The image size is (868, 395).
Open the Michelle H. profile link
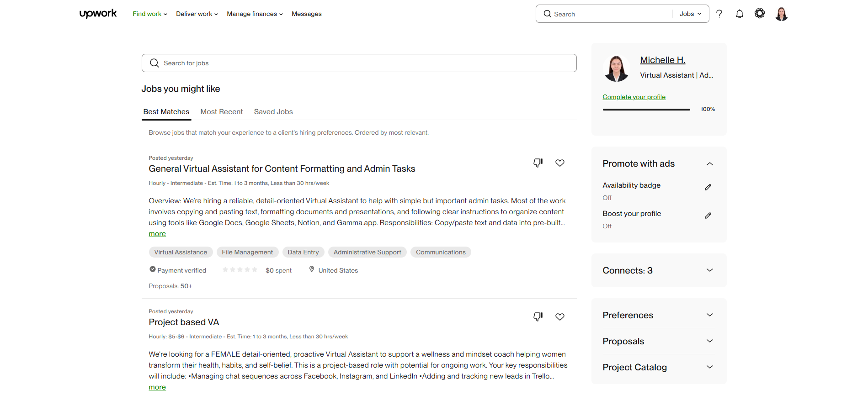662,60
